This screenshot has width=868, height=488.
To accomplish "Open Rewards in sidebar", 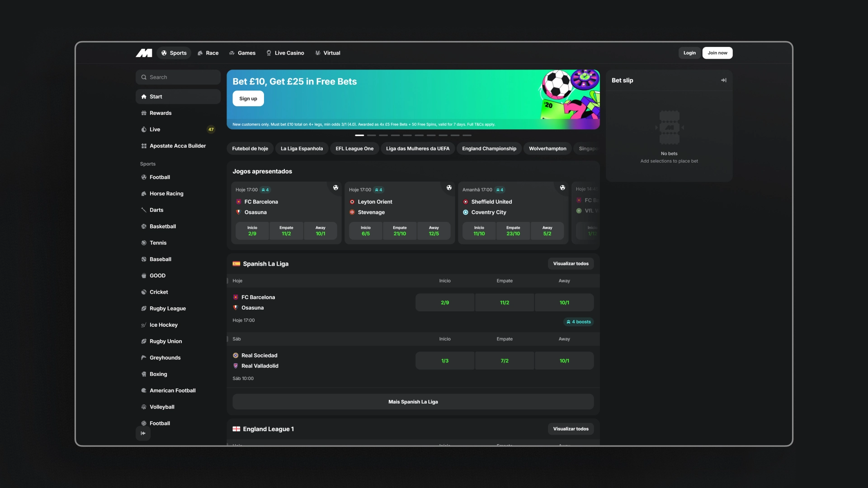I will (178, 113).
